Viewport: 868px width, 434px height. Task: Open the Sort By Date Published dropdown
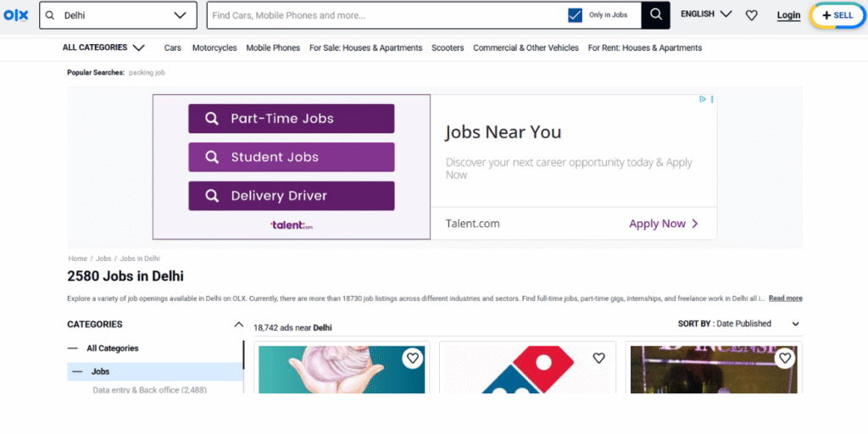(x=739, y=324)
